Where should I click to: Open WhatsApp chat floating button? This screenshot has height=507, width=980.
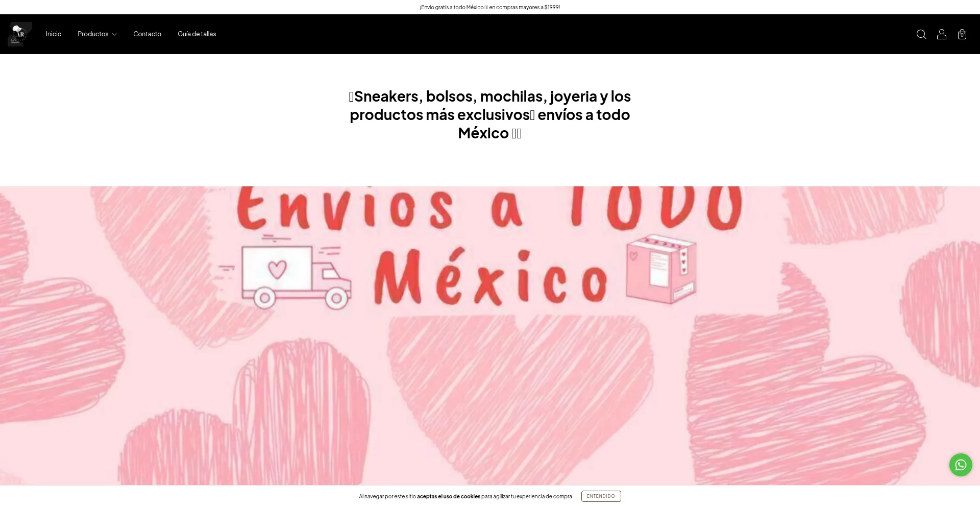pos(961,465)
